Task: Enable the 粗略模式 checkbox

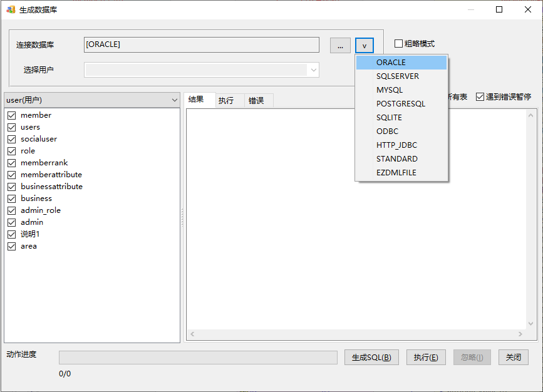Action: pos(398,44)
